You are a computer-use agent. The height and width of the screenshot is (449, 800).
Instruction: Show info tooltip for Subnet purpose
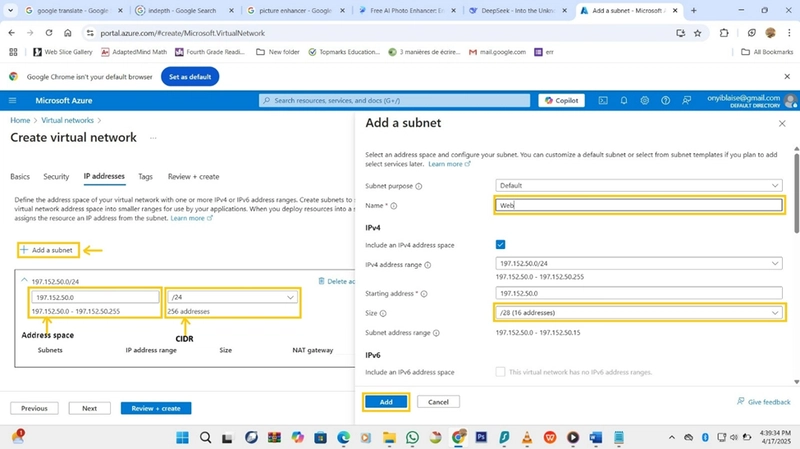419,186
